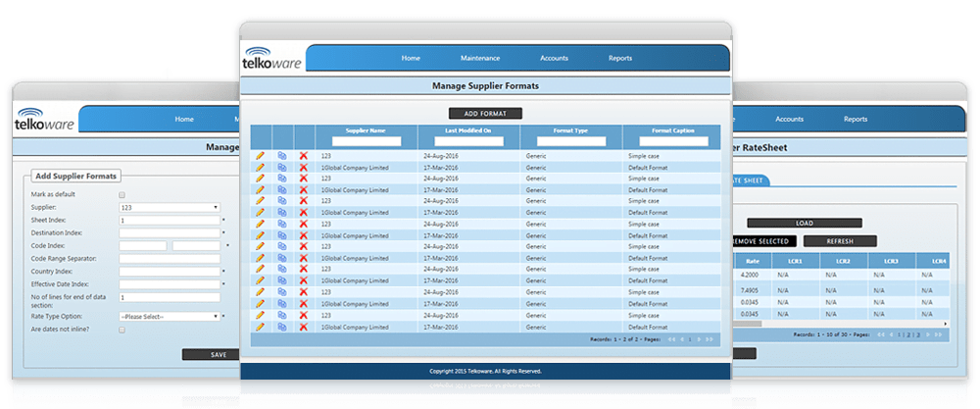Go to last page in Manage Supplier Formats pager
980x409 pixels.
[710, 339]
